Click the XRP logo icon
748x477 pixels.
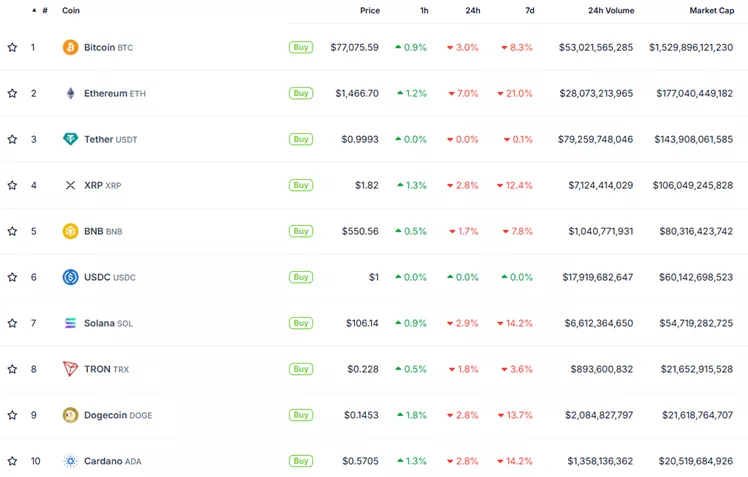coord(70,185)
